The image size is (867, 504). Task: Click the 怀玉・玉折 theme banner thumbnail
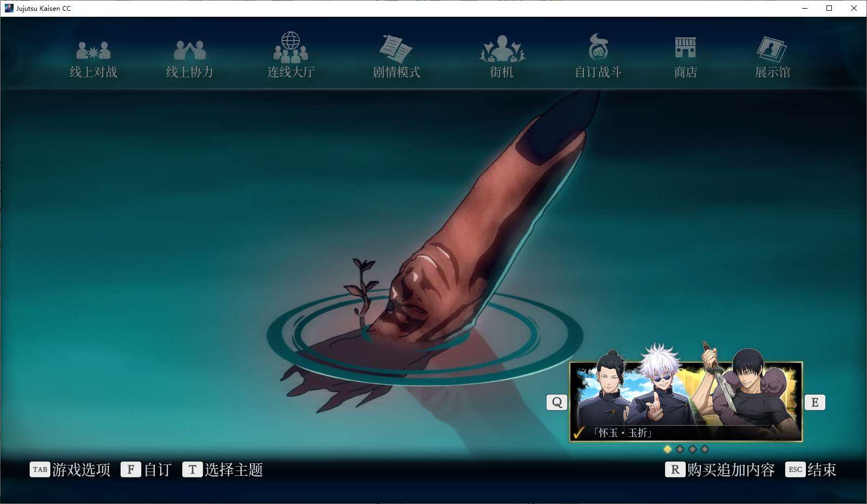(x=686, y=401)
